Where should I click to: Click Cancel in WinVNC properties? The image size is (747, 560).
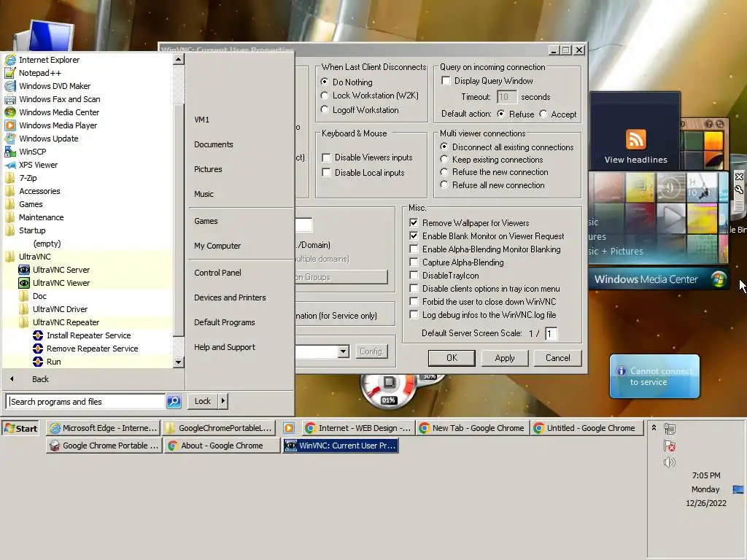pos(557,358)
